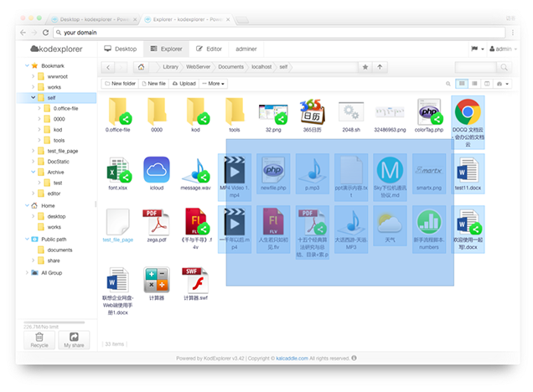The image size is (533, 392).
Task: Select DocStatic in the sidebar tree
Action: pos(58,162)
